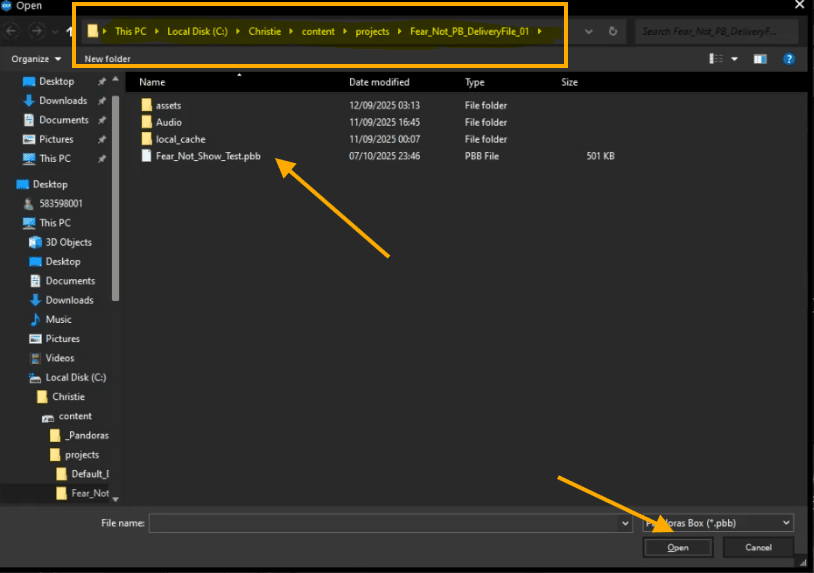Viewport: 814px width, 573px height.
Task: Select 3D Objects in navigation pane
Action: 68,242
